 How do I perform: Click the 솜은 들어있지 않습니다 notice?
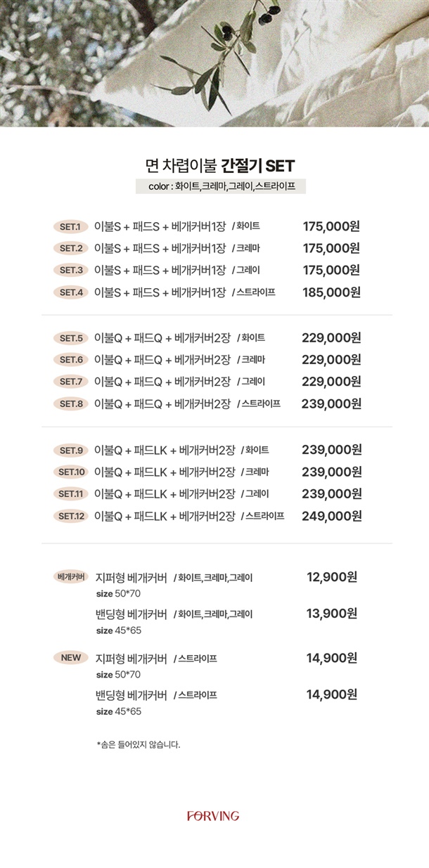click(139, 744)
